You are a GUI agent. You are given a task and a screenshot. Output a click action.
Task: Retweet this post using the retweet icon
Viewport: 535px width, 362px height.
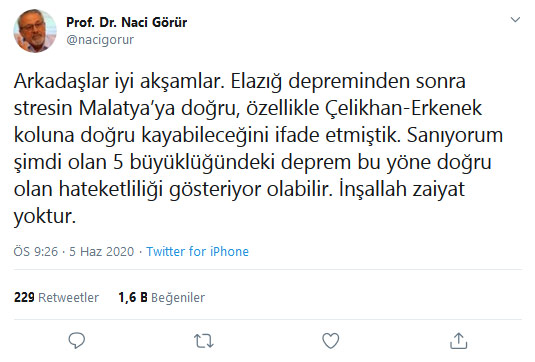click(x=204, y=341)
